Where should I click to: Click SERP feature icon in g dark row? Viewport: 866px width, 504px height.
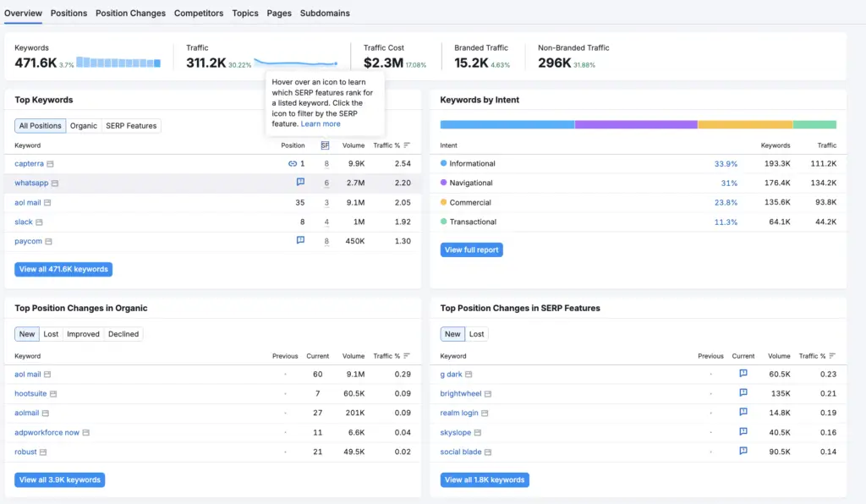click(743, 373)
